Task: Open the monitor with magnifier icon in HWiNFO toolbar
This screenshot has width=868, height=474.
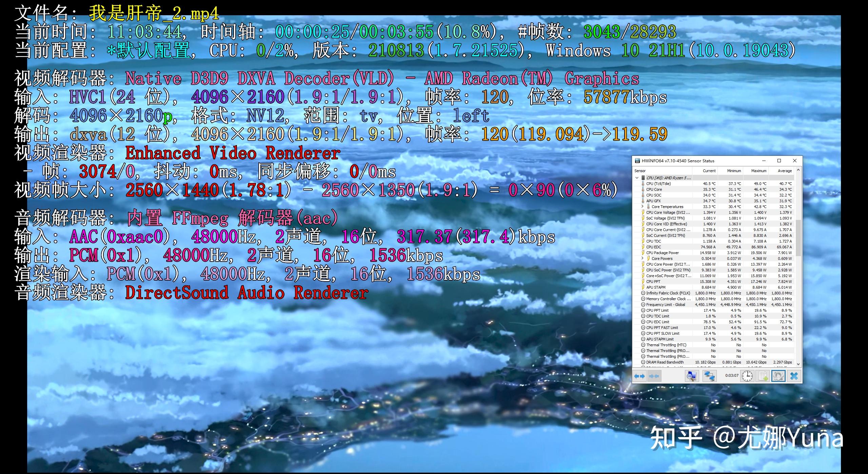Action: click(x=692, y=376)
